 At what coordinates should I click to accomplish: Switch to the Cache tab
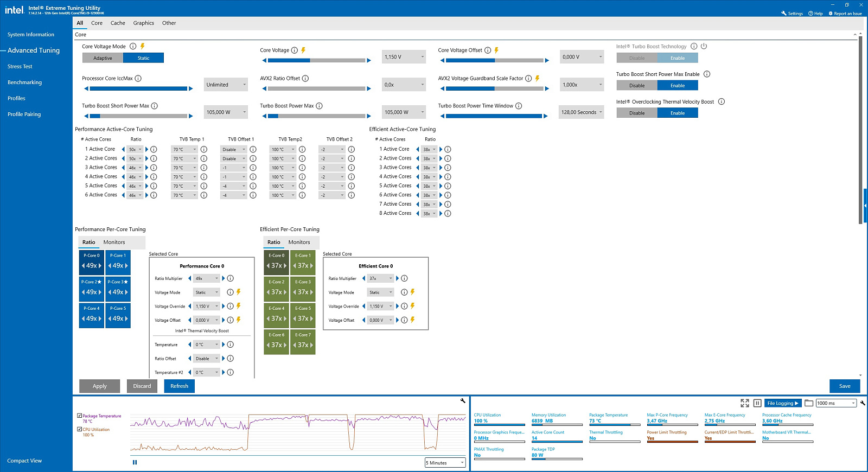point(118,23)
